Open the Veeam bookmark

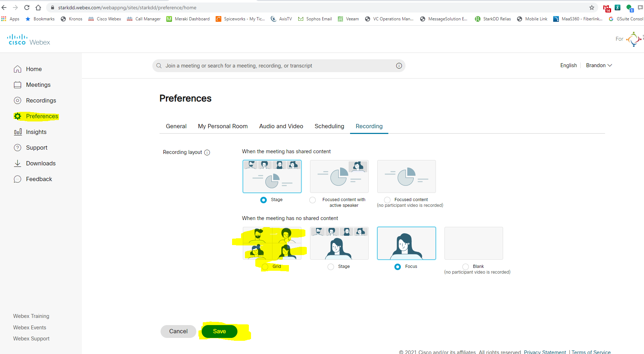348,19
